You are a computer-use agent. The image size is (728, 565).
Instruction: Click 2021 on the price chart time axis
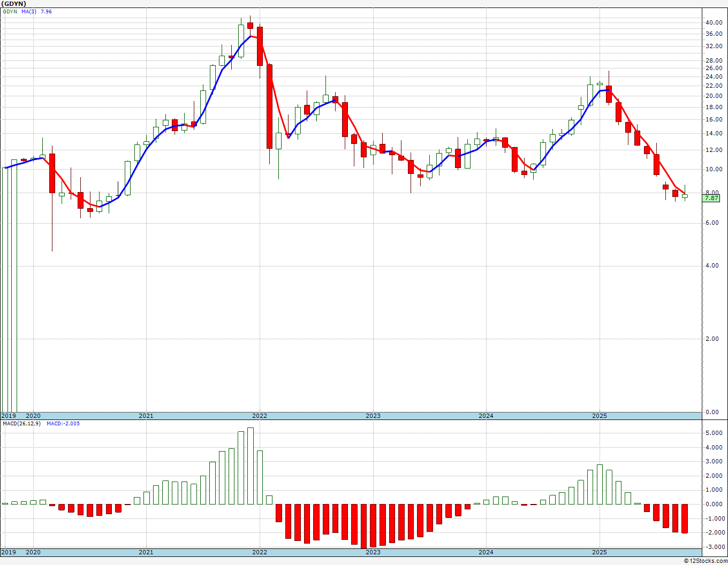pyautogui.click(x=146, y=416)
